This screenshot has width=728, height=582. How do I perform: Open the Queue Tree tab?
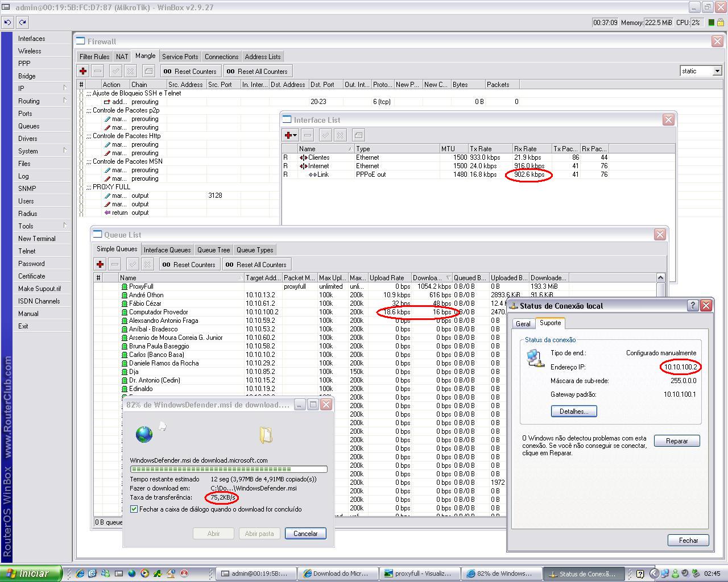(213, 250)
